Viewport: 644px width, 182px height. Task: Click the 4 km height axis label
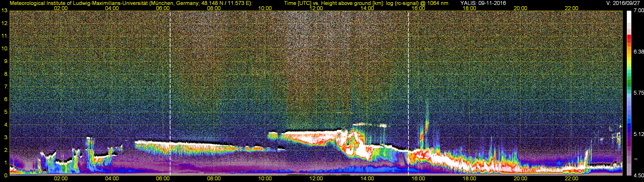click(6, 125)
